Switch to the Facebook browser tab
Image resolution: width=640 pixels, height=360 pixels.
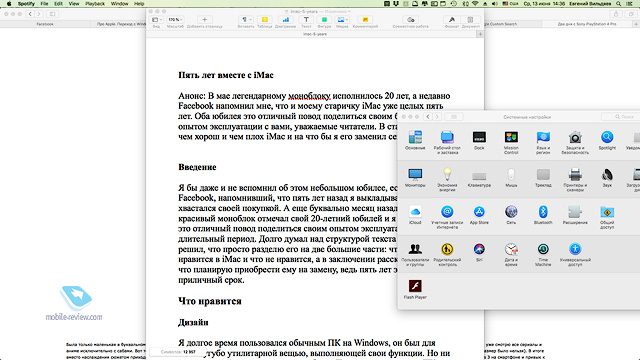coord(45,24)
